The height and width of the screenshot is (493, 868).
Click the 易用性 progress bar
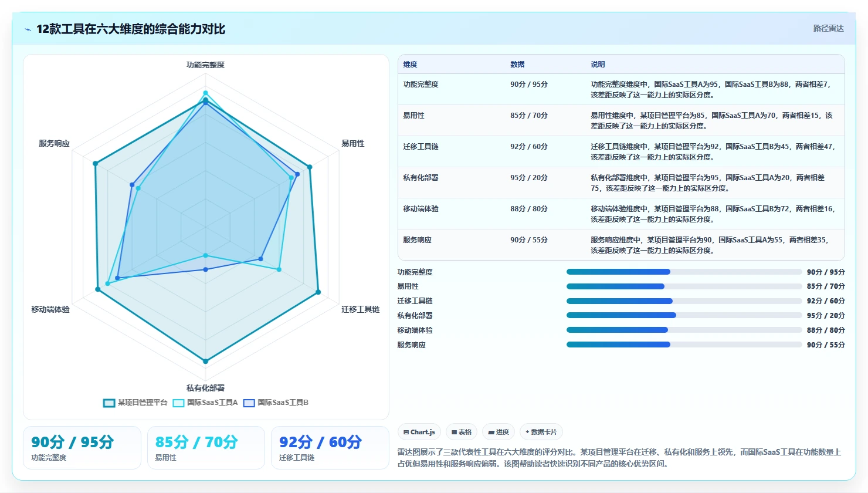pyautogui.click(x=684, y=286)
